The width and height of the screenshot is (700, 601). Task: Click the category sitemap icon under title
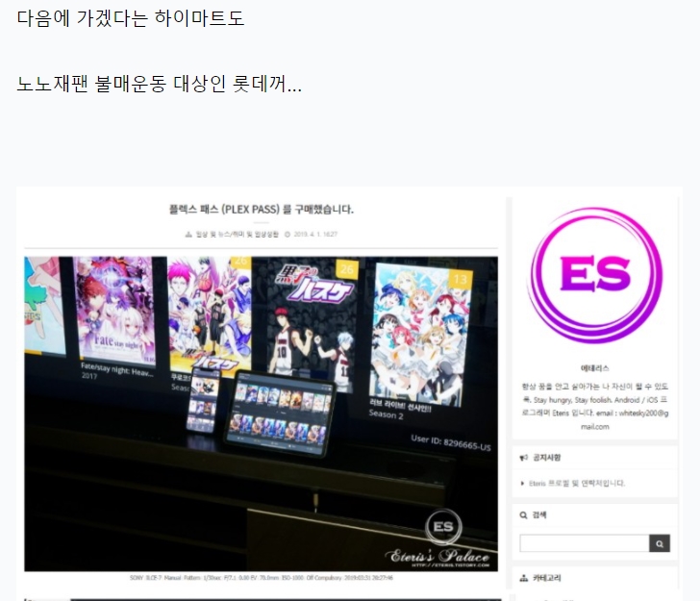(188, 235)
